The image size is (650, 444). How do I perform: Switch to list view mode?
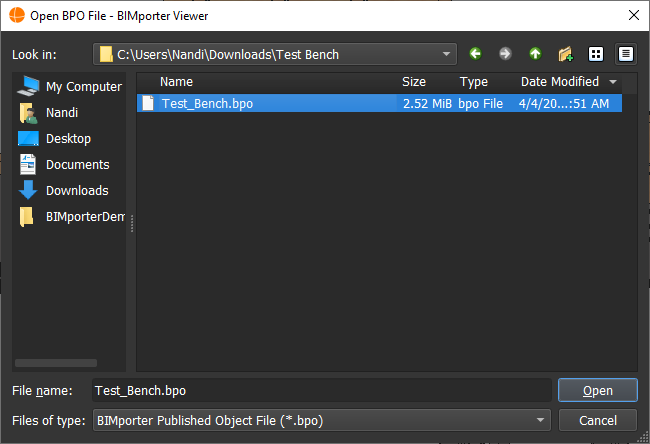(x=596, y=54)
